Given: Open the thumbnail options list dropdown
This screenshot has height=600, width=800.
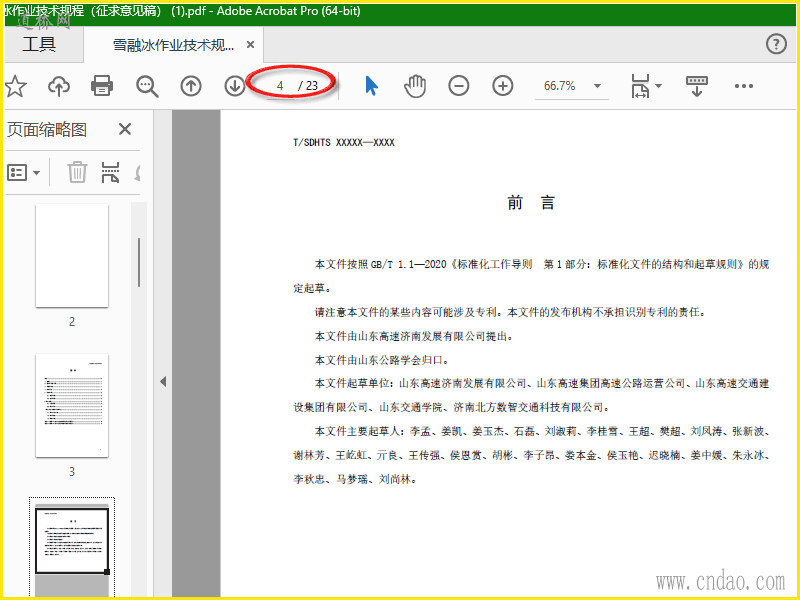Looking at the screenshot, I should coord(23,172).
